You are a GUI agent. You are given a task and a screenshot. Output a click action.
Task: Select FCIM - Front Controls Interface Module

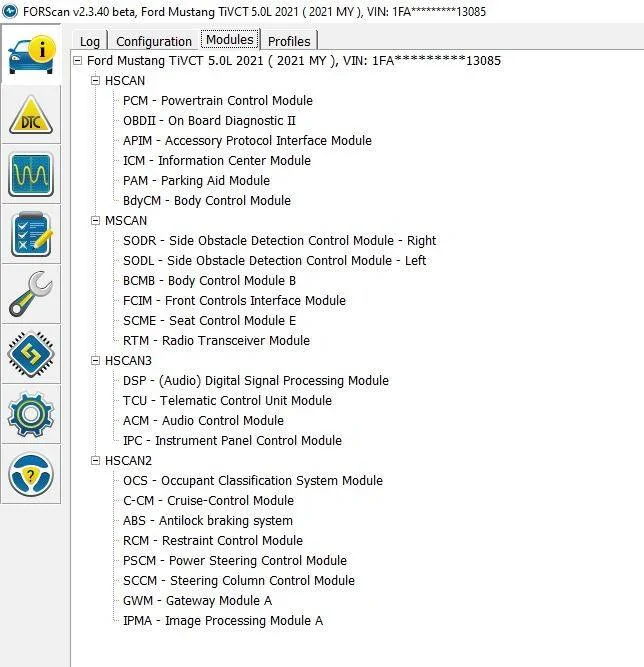pos(234,300)
